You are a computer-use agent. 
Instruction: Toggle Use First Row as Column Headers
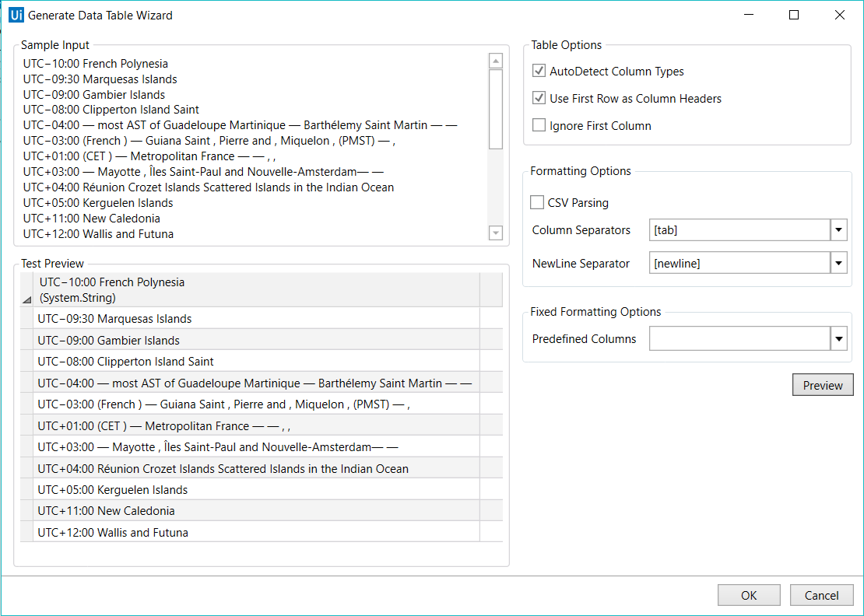[x=539, y=99]
